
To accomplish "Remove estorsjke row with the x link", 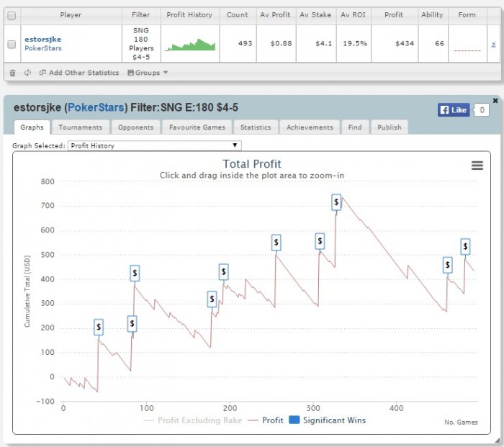I will [493, 45].
